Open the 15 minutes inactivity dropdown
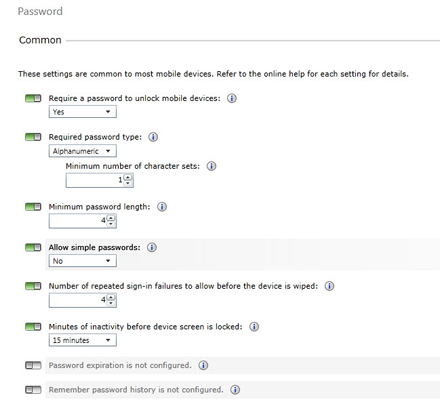440x408 pixels. [x=83, y=340]
